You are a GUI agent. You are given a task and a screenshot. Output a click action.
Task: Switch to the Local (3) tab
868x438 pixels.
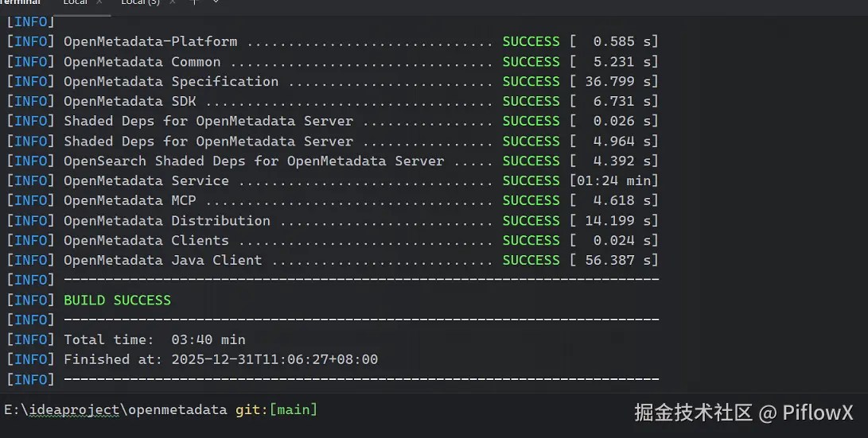140,3
